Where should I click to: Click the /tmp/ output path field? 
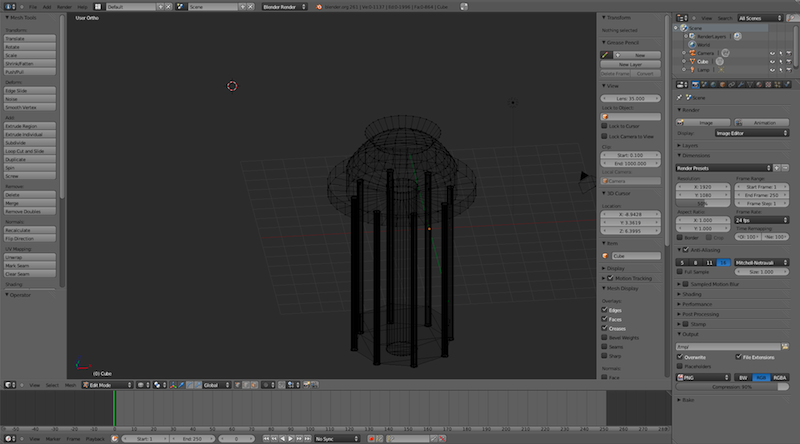pos(728,347)
